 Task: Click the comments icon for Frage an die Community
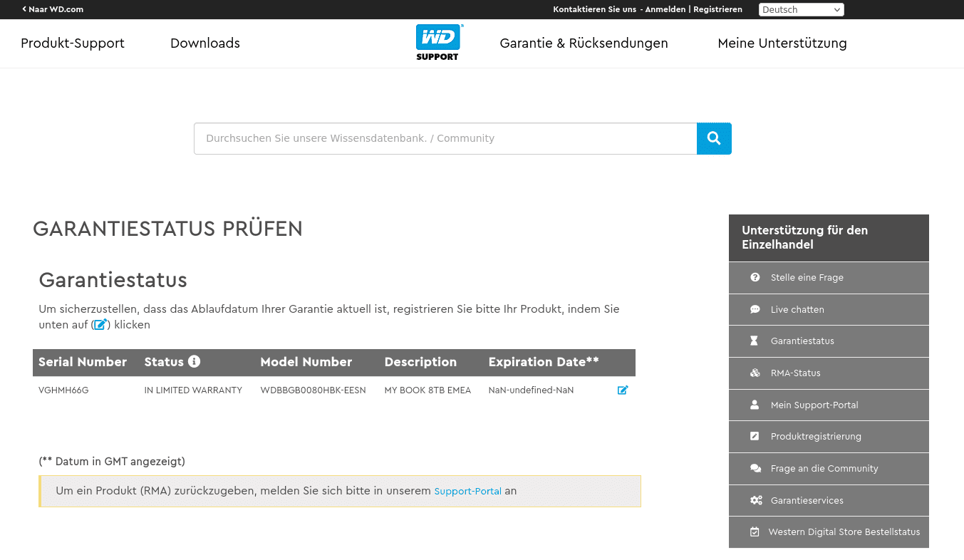coord(756,468)
